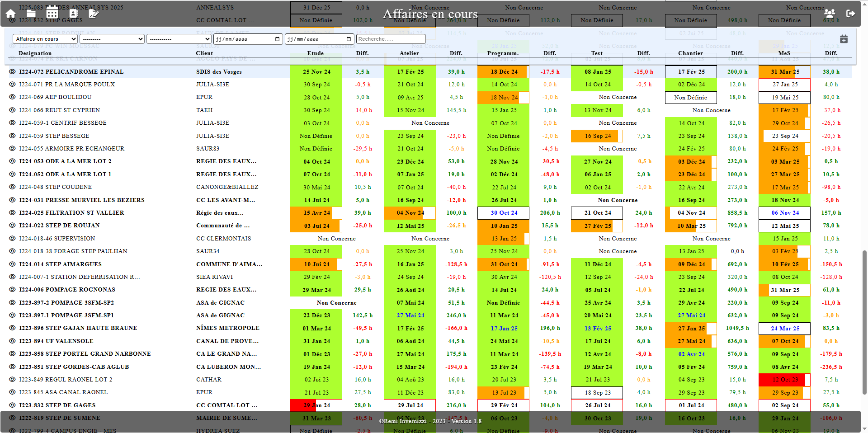Click Chantier date '17 Fév 25' for PELICANDROME
This screenshot has height=433, width=868.
691,72
